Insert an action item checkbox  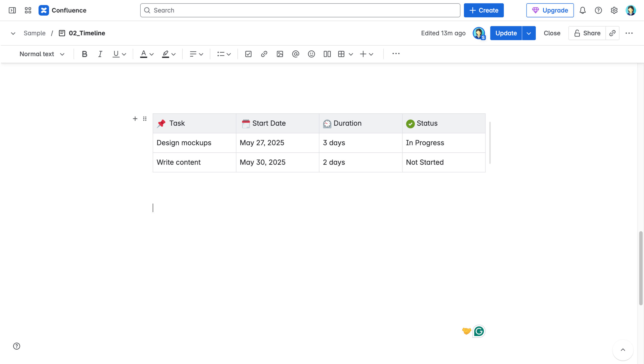point(248,54)
